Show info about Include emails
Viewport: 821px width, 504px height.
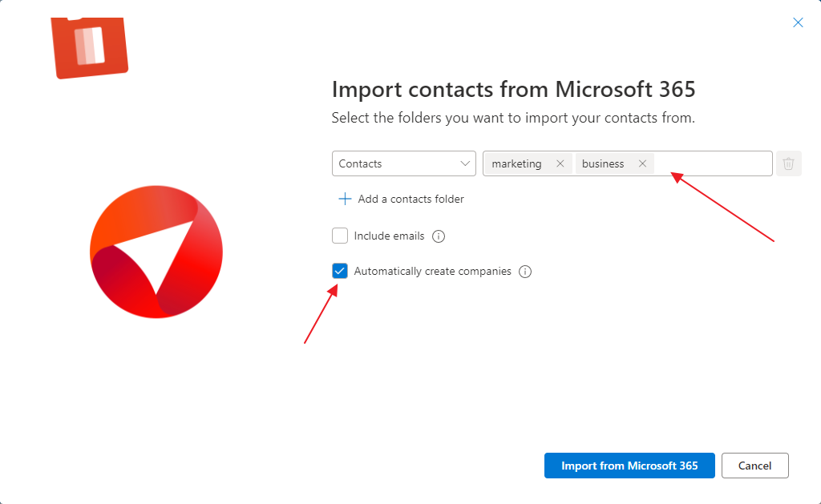[x=439, y=236]
